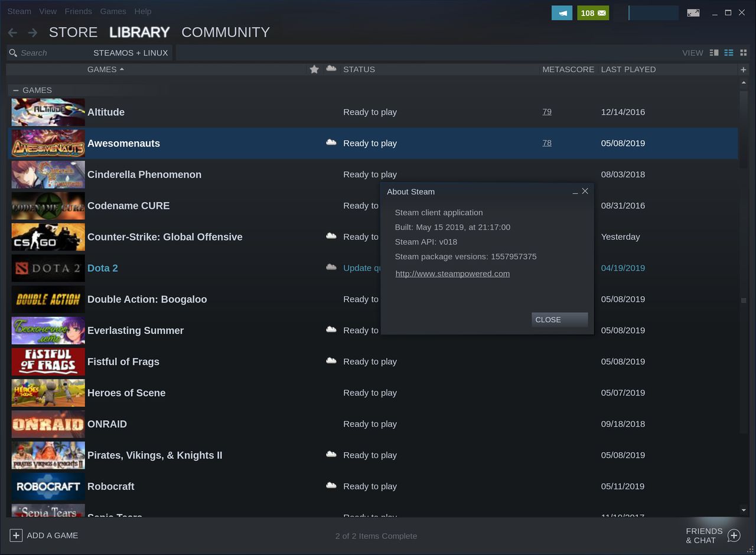This screenshot has width=756, height=555.
Task: Go forward with the right arrow
Action: (x=32, y=33)
